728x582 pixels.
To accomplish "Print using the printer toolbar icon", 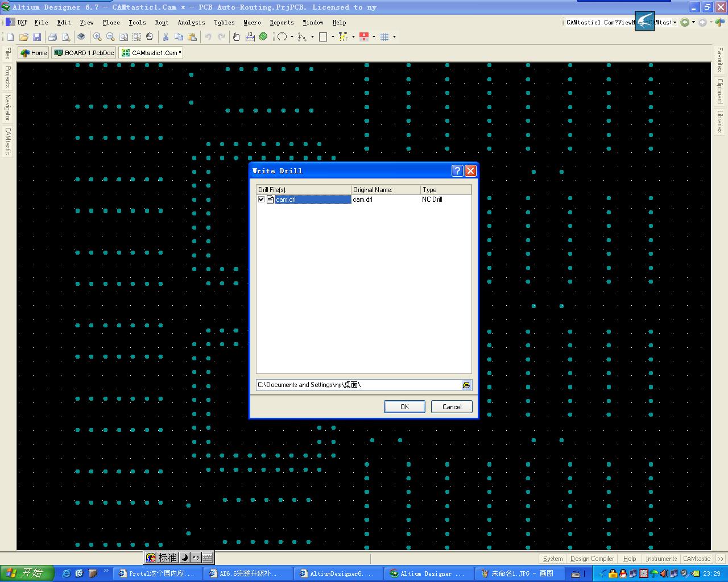I will point(52,37).
